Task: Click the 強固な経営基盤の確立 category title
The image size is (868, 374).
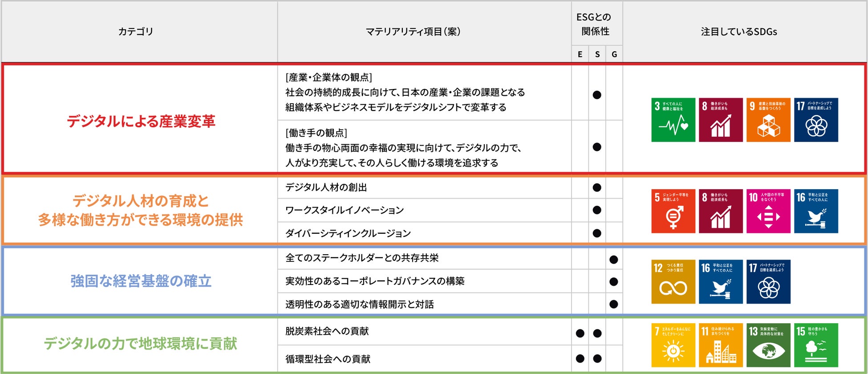Action: 141,281
